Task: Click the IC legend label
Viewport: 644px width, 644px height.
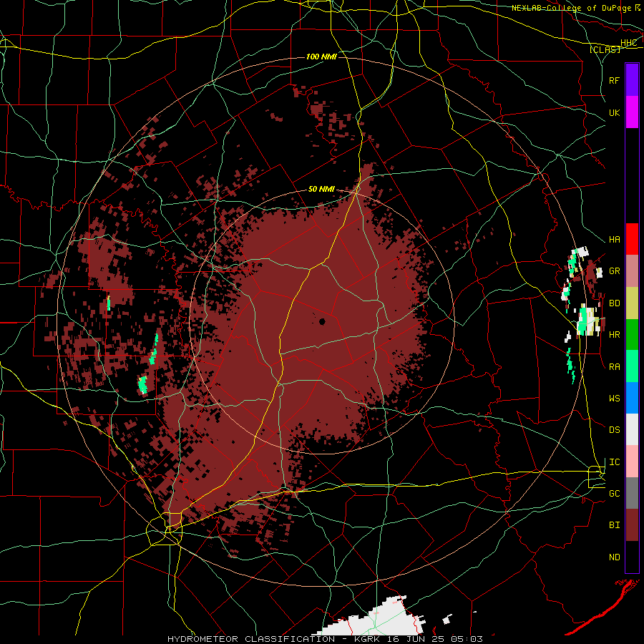Action: point(614,462)
